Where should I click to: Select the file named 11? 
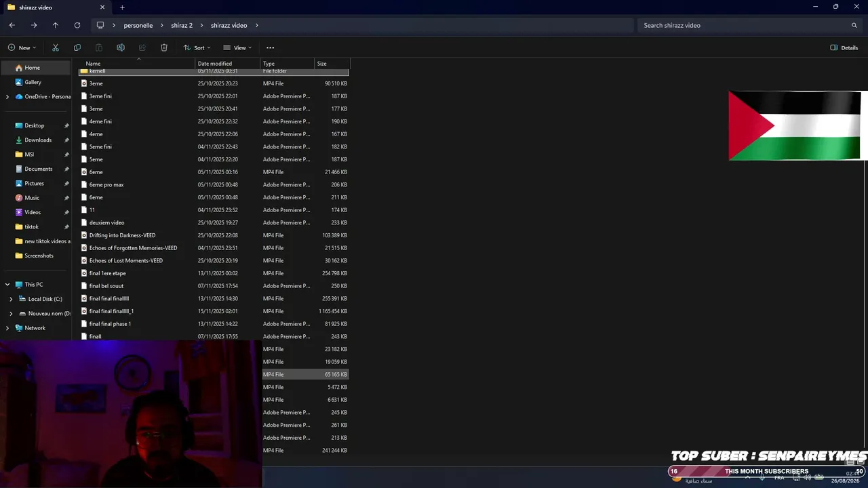tap(214, 210)
